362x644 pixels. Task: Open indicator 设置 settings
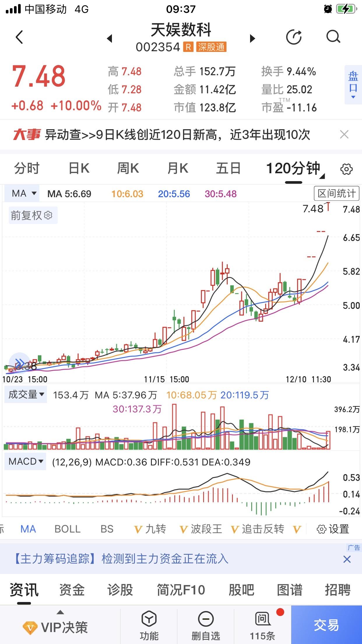point(333,529)
